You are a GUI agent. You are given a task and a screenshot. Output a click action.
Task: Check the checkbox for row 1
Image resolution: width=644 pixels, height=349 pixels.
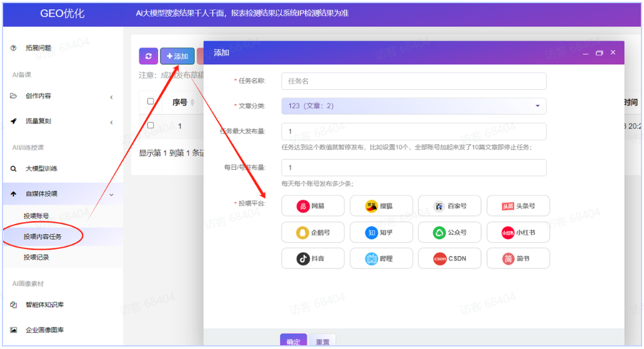click(151, 125)
